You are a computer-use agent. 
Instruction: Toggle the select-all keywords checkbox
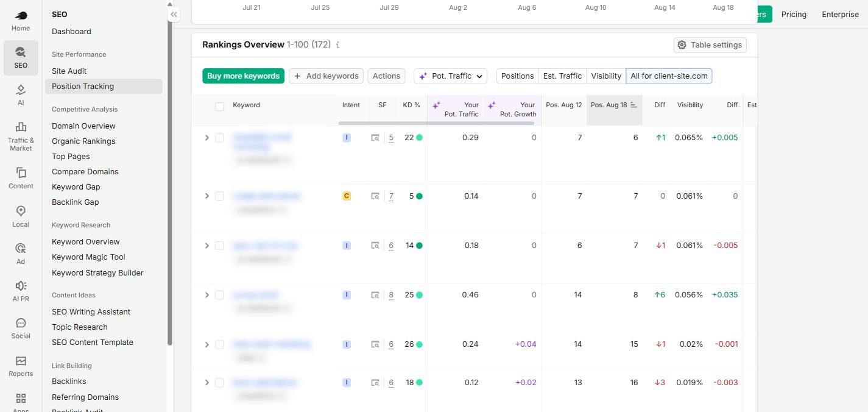coord(219,107)
